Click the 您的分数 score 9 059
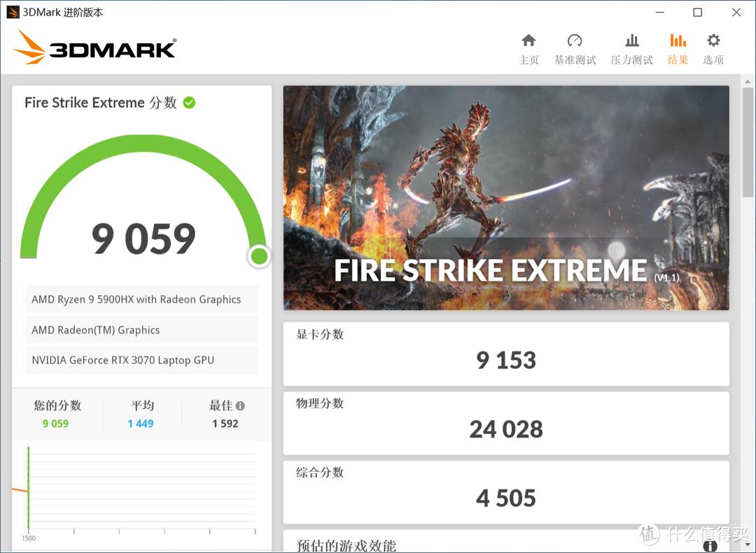The height and width of the screenshot is (553, 756). click(x=56, y=423)
